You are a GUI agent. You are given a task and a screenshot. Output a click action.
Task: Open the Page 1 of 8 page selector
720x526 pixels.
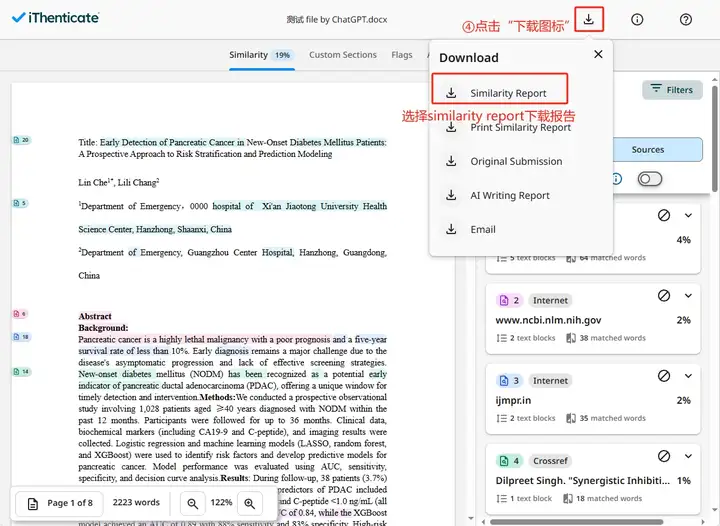point(60,504)
